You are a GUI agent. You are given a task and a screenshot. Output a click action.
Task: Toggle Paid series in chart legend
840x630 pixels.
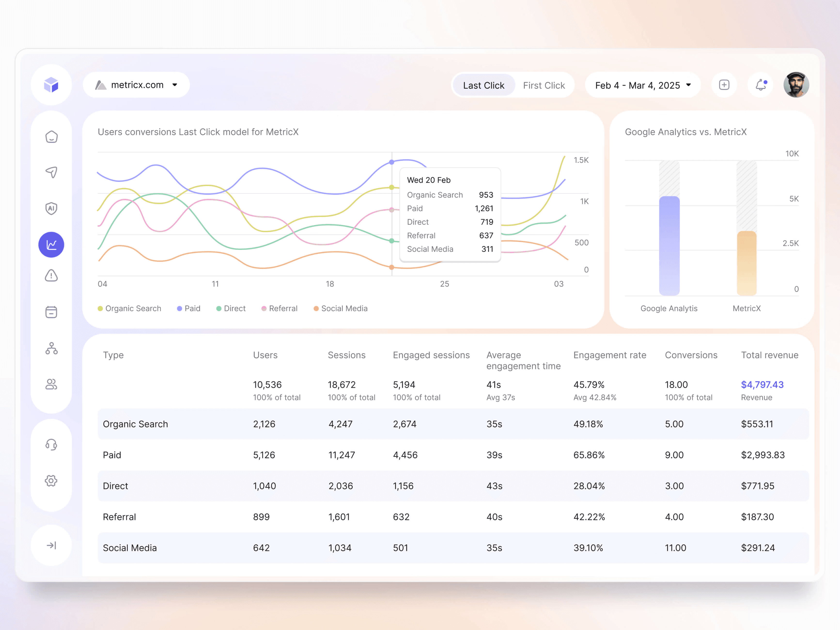pyautogui.click(x=189, y=308)
